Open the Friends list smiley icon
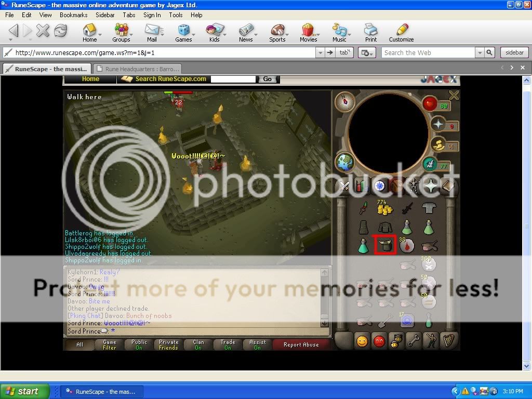The image size is (532, 399). pos(363,341)
